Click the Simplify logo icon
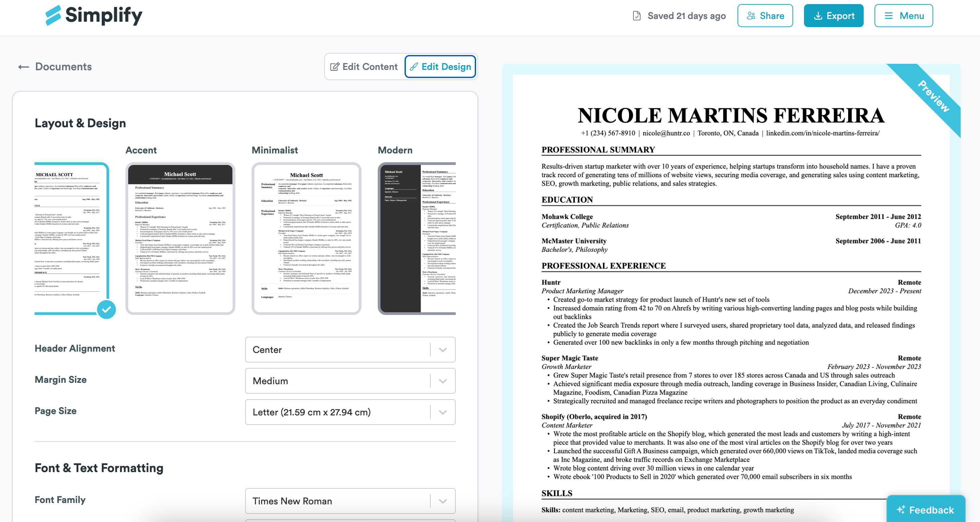This screenshot has height=522, width=980. point(53,15)
